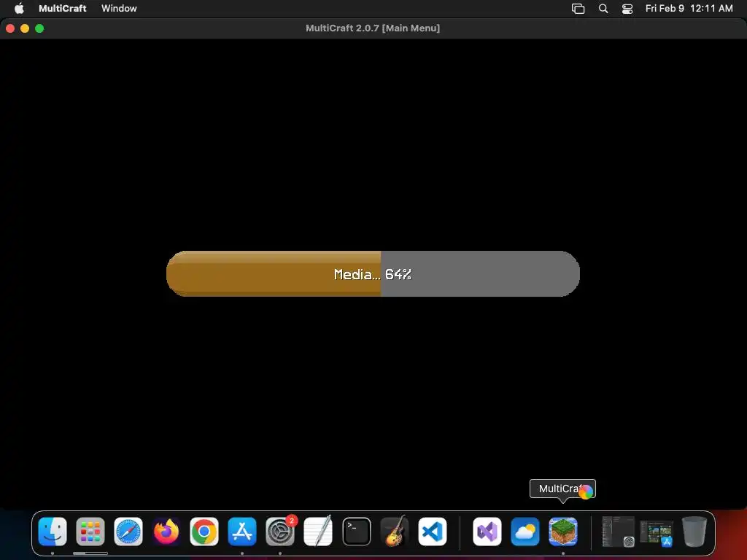Open Spotlight search magnifier icon
This screenshot has width=747, height=560.
tap(603, 9)
